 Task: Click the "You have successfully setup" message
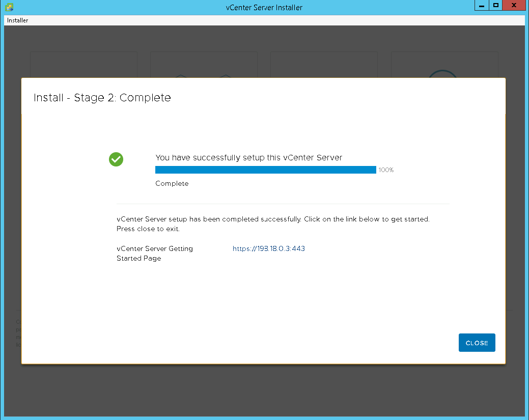(248, 158)
